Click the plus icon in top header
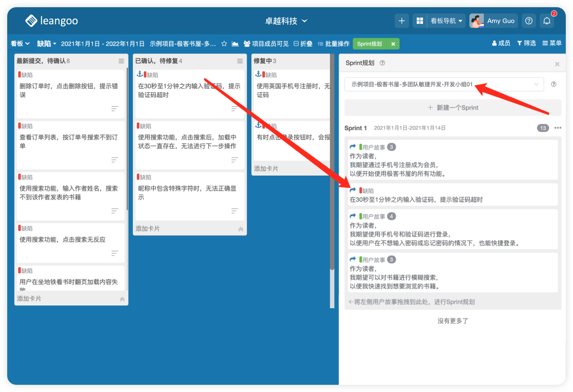The image size is (573, 392). [x=401, y=21]
